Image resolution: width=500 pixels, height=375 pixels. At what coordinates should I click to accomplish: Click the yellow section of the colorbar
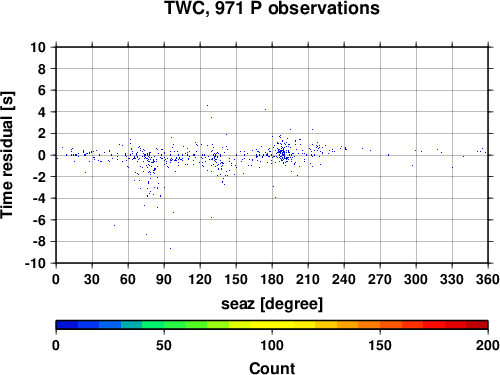[272, 325]
